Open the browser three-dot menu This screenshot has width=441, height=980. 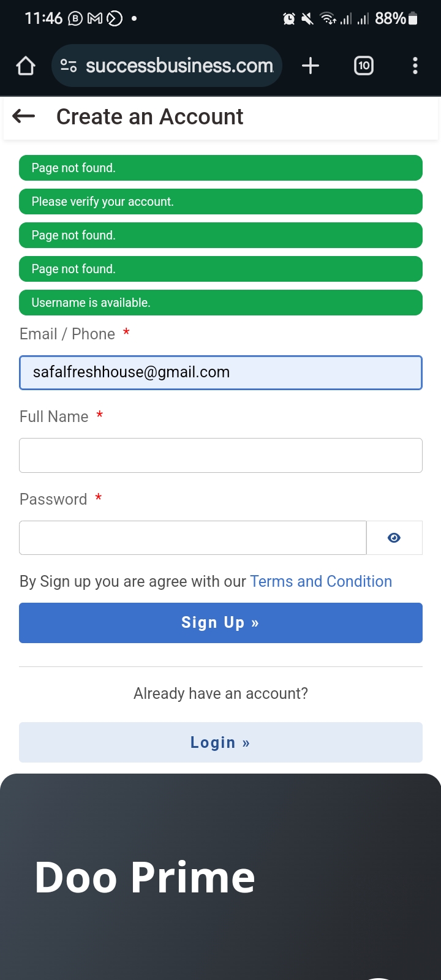[x=415, y=66]
